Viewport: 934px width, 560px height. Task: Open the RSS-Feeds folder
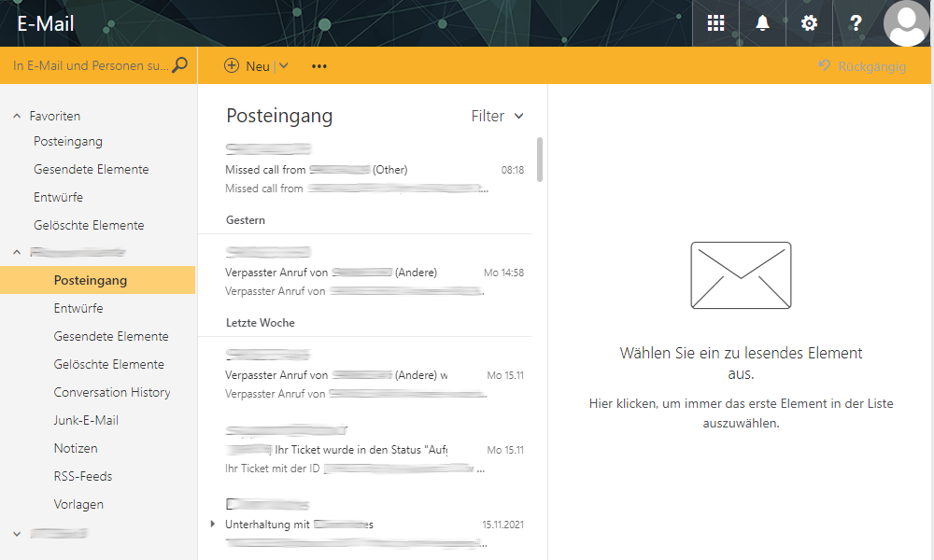pyautogui.click(x=83, y=476)
